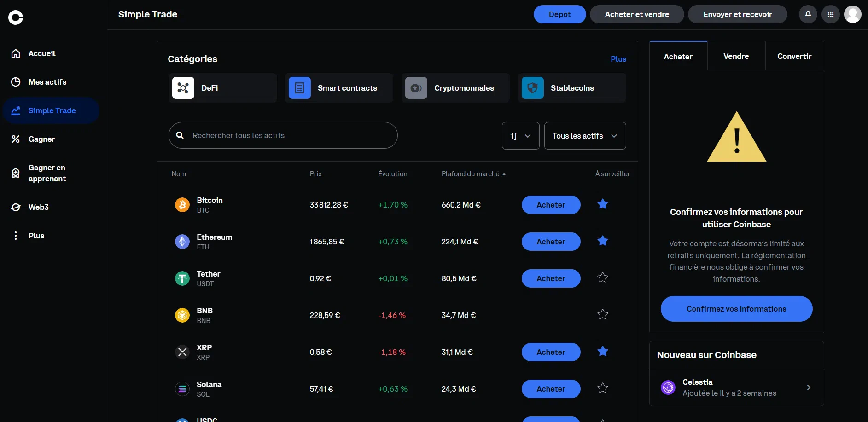
Task: Remove XRP from watchlist star
Action: (603, 351)
